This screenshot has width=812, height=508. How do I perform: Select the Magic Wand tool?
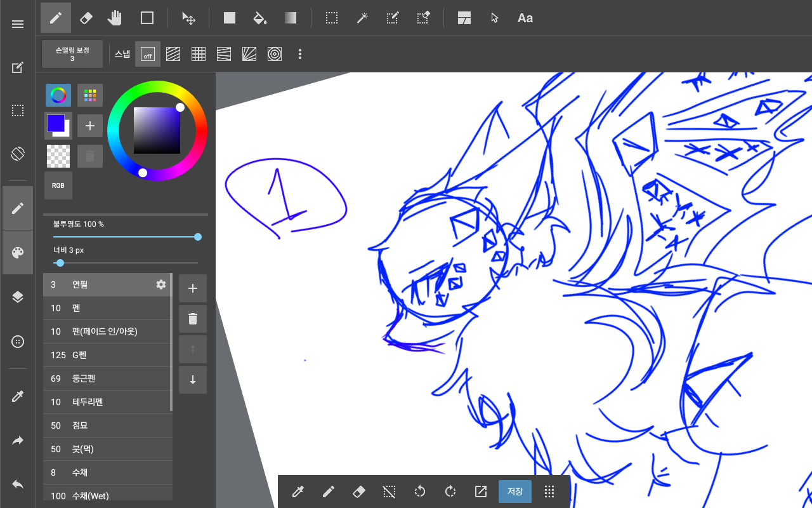coord(362,18)
